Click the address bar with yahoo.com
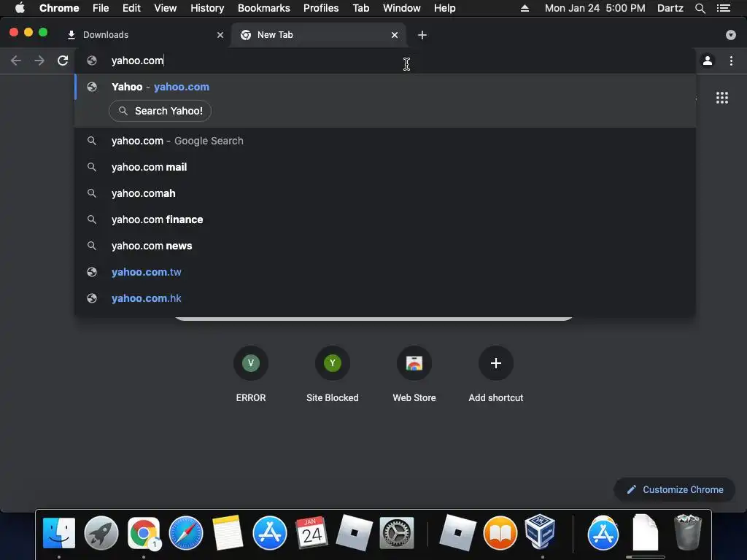The height and width of the screenshot is (560, 747). [x=386, y=61]
